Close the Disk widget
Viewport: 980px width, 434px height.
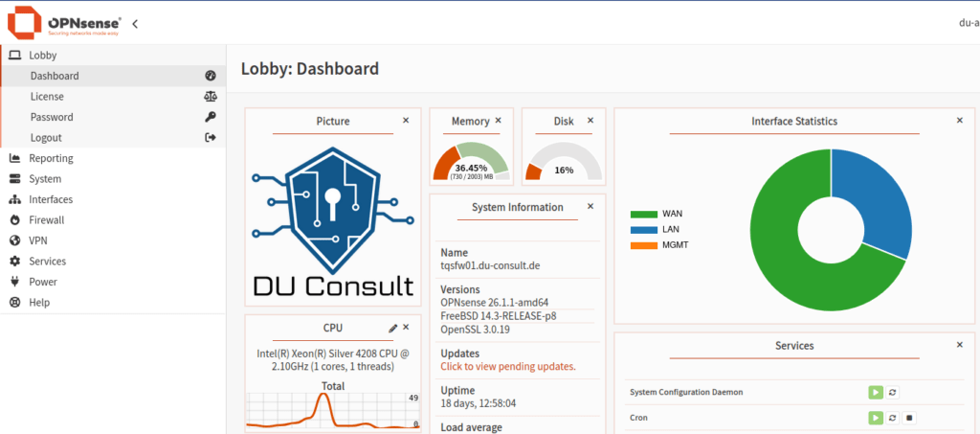(590, 120)
